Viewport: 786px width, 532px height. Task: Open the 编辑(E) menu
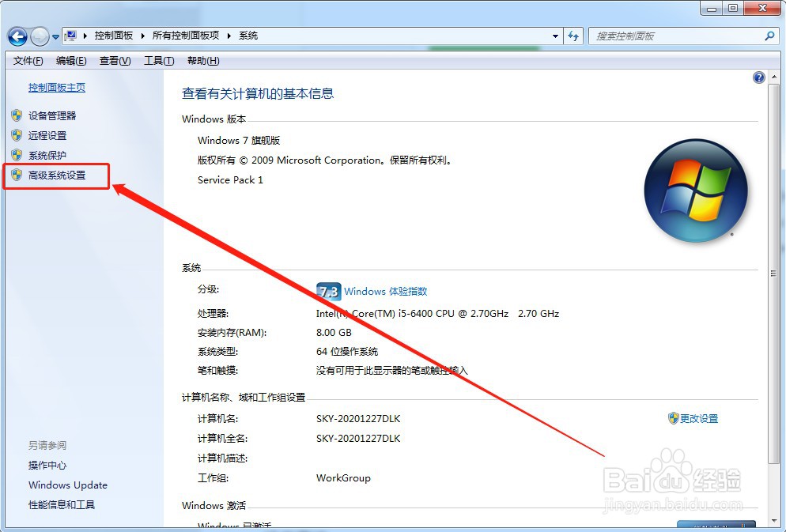click(71, 61)
